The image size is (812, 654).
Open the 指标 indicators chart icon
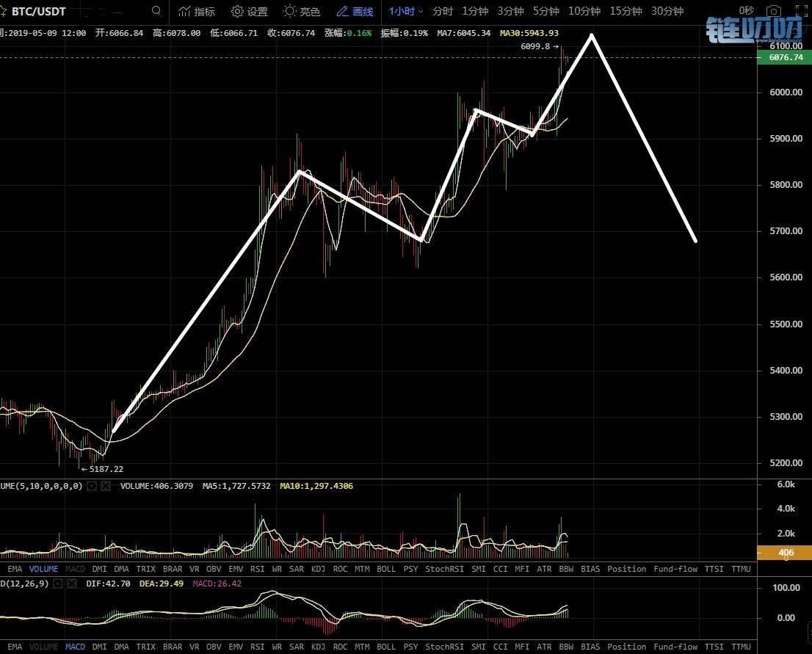point(184,11)
